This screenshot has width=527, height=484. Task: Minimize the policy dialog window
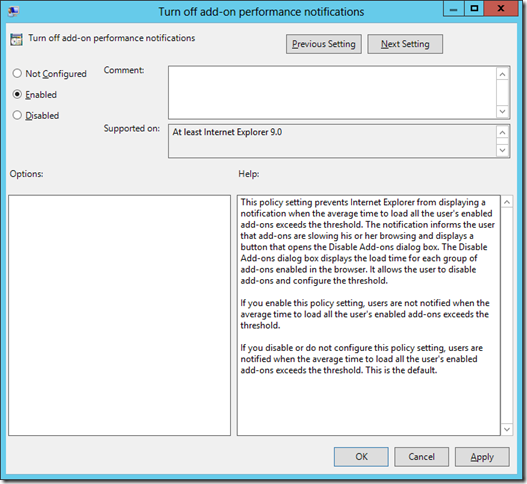click(x=453, y=9)
